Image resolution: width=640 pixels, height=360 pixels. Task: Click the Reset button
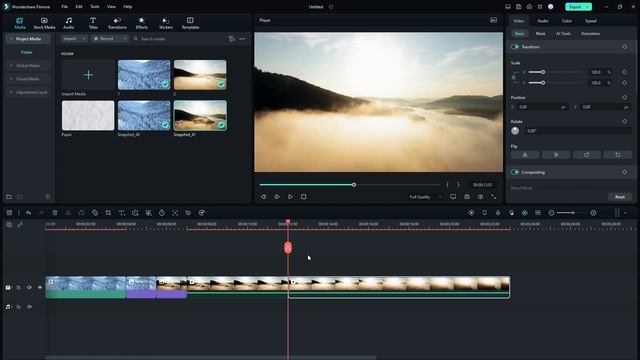coord(620,197)
